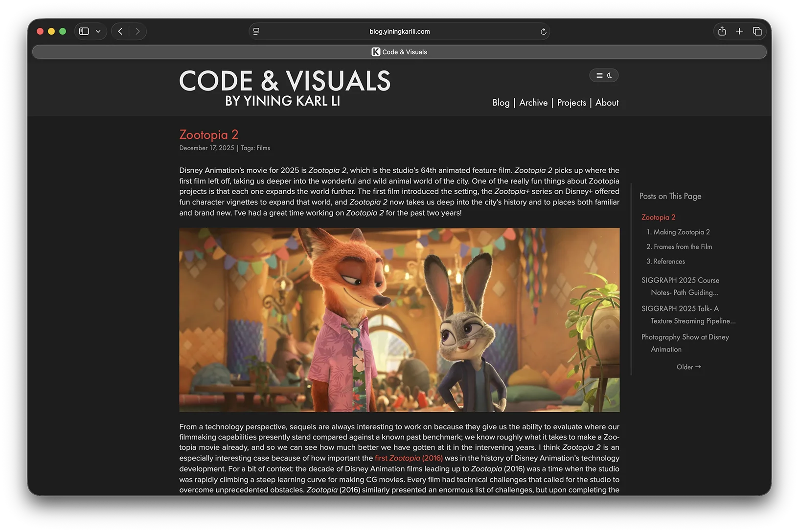The image size is (799, 532).
Task: Follow the first Zootopia (2016) link
Action: (x=409, y=458)
